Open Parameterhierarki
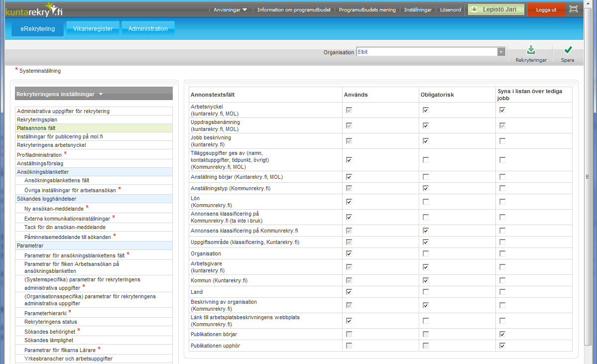The height and width of the screenshot is (364, 597). 94,313
